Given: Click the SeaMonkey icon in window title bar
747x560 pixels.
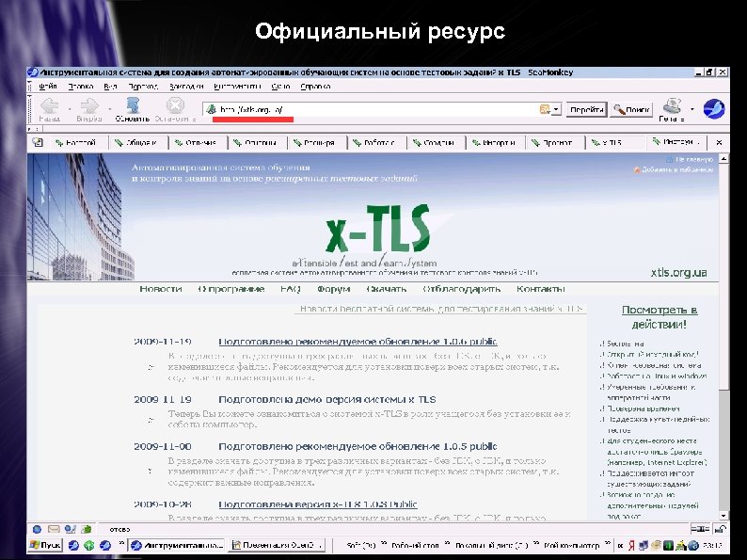Looking at the screenshot, I should click(x=33, y=72).
